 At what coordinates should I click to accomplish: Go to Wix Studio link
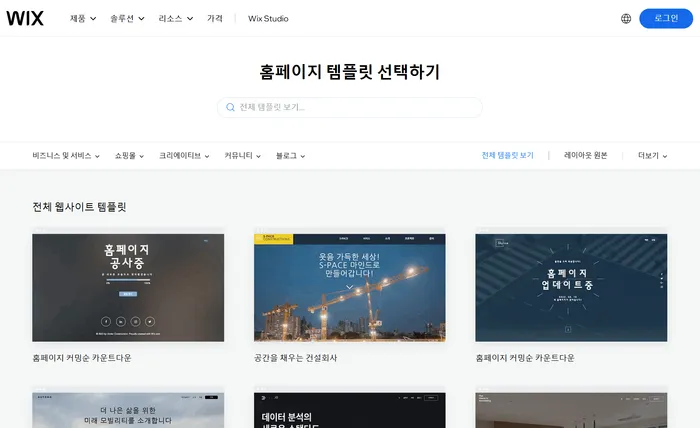268,18
